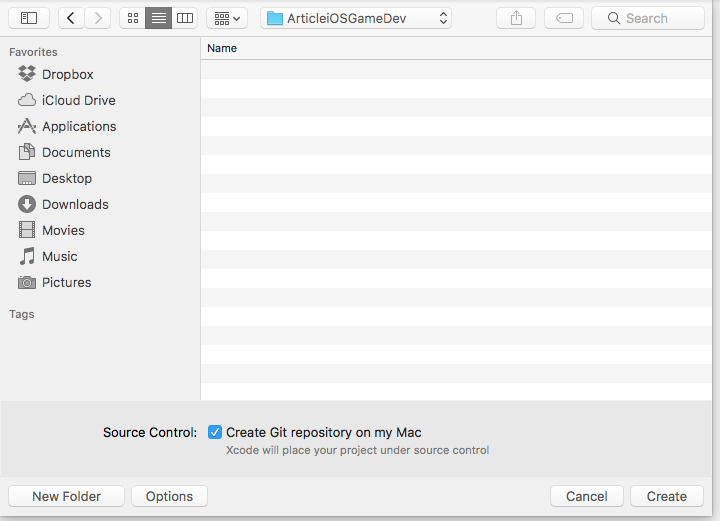Click the Edit Tags button
The width and height of the screenshot is (720, 521).
tap(564, 18)
